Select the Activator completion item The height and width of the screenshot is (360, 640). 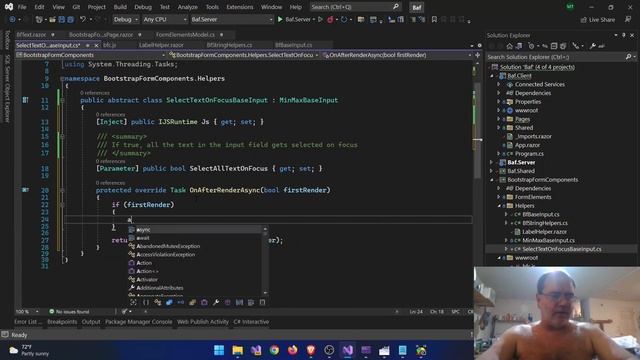(x=147, y=280)
